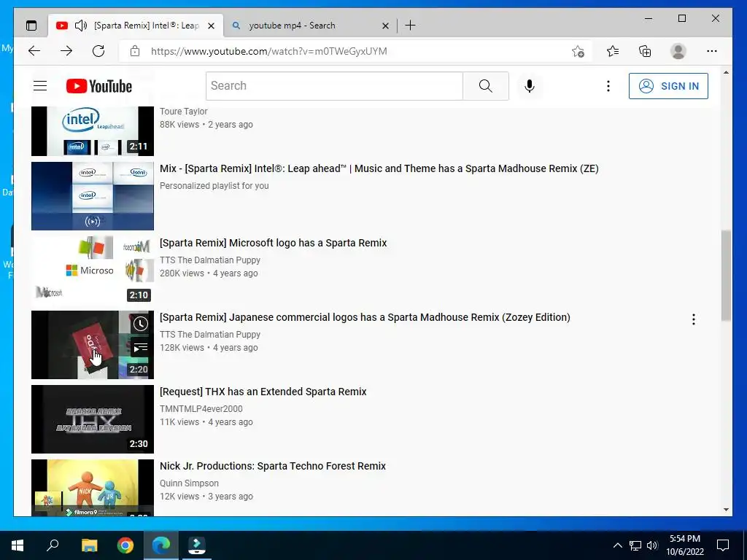Go forward with browser forward arrow
747x560 pixels.
[x=66, y=51]
